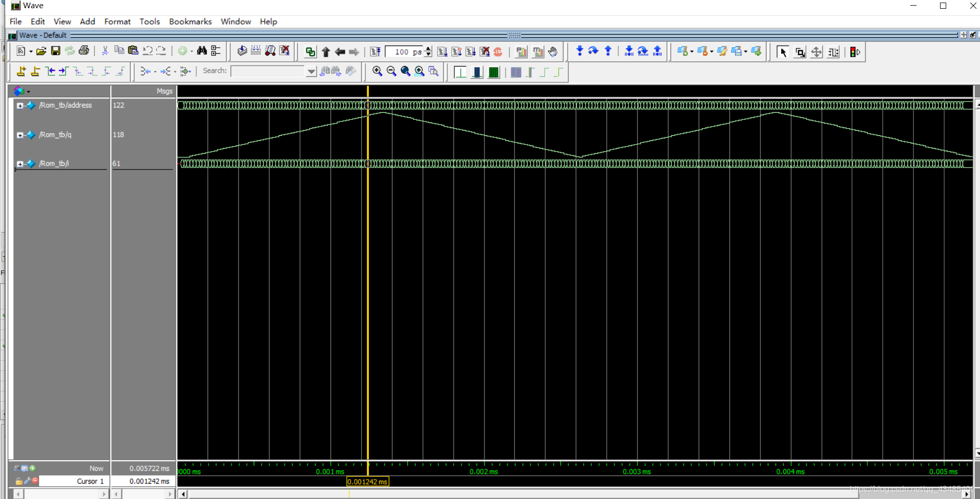Viewport: 980px width, 499px height.
Task: Toggle the lock on Cursor 1
Action: (19, 481)
